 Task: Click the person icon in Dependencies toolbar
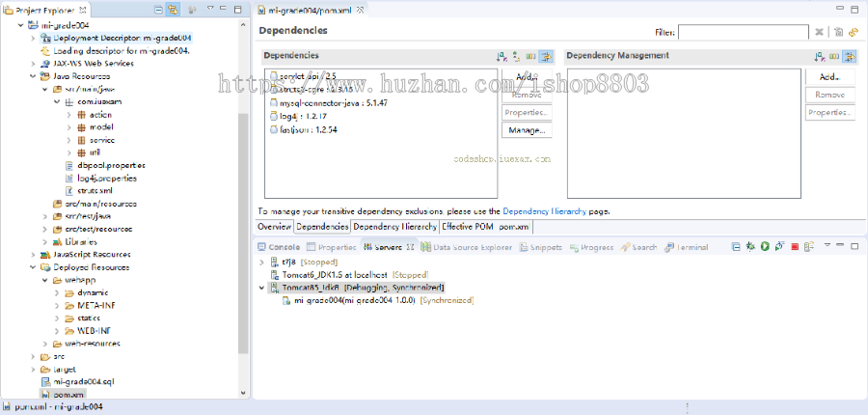pyautogui.click(x=516, y=56)
